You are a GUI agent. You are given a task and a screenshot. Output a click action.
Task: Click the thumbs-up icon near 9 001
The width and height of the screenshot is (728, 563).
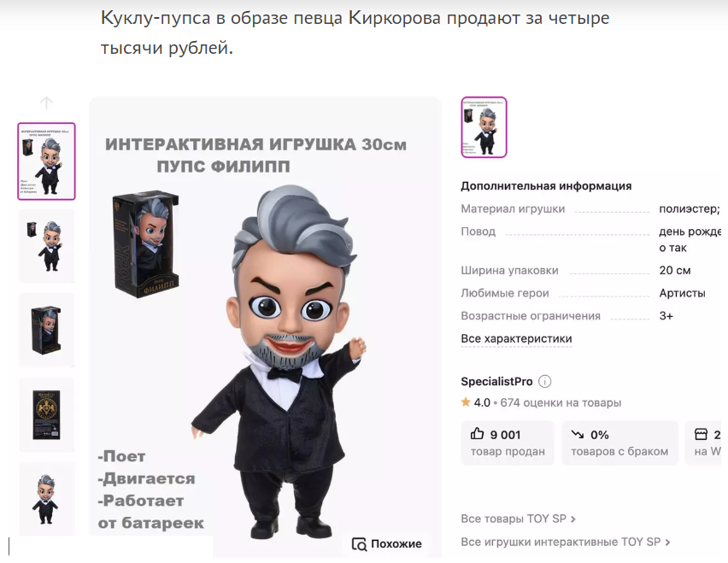[477, 434]
